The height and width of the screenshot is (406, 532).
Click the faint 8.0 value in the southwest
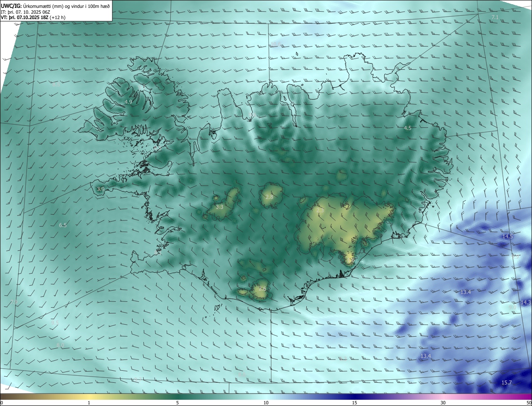[x=60, y=345]
